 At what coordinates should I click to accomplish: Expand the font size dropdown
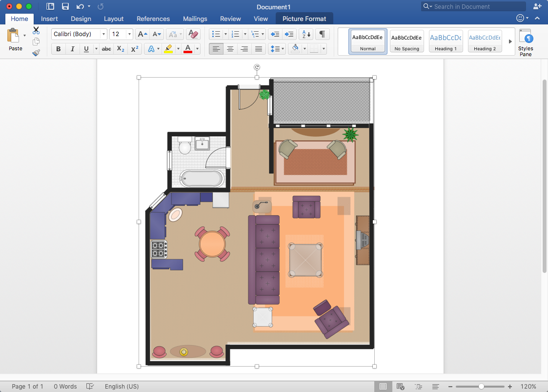(x=129, y=34)
